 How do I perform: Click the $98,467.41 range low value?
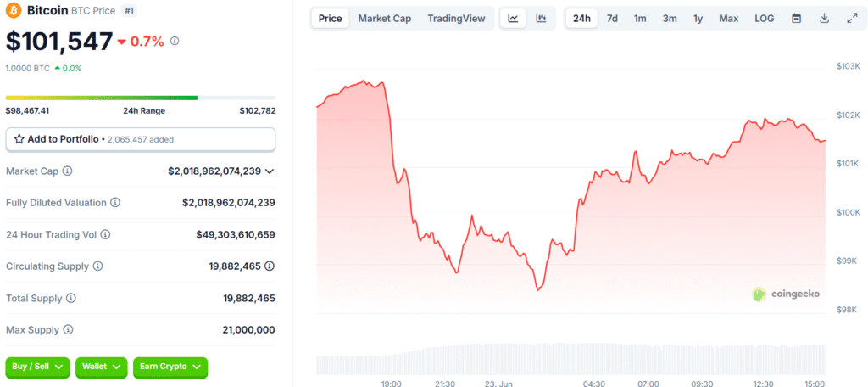pos(28,111)
